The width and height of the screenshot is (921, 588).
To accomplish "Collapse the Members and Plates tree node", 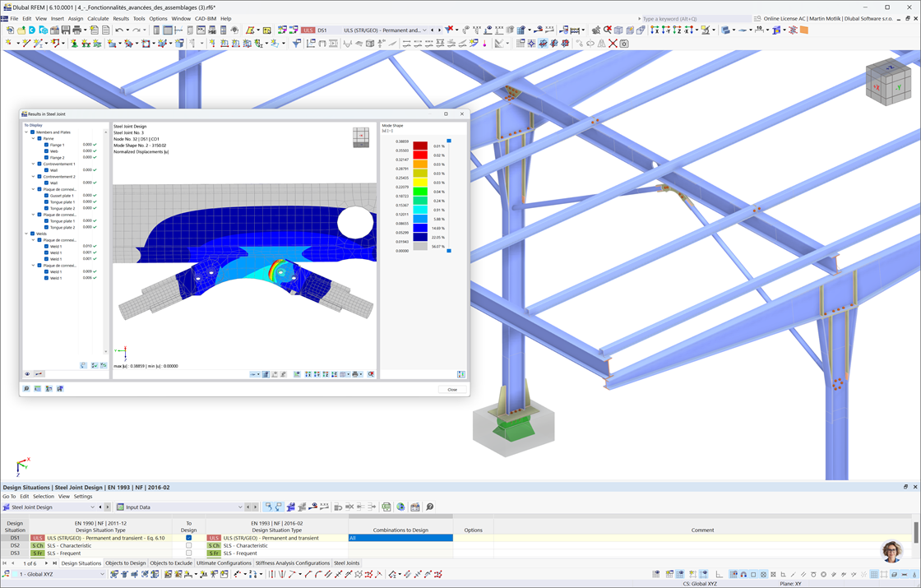I will pyautogui.click(x=25, y=132).
